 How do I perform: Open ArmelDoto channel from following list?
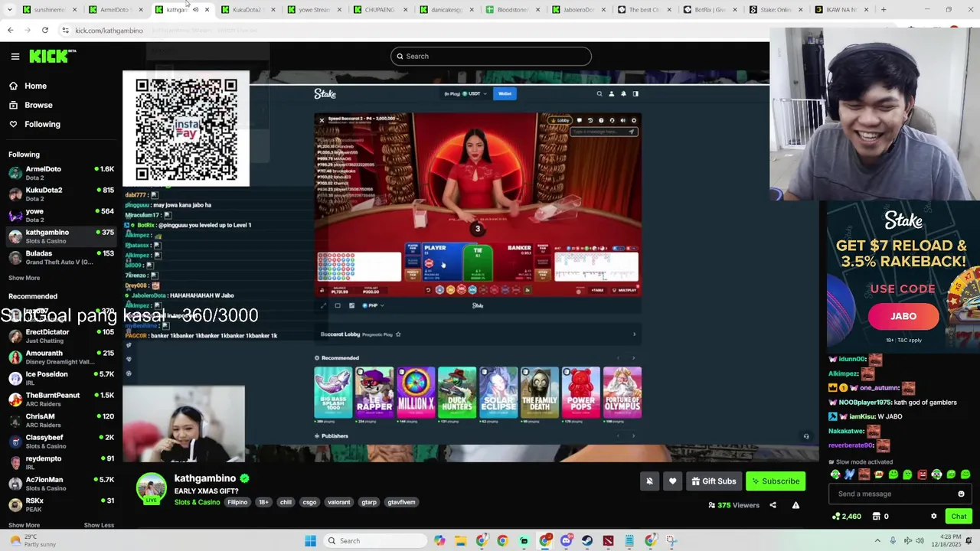(x=61, y=173)
